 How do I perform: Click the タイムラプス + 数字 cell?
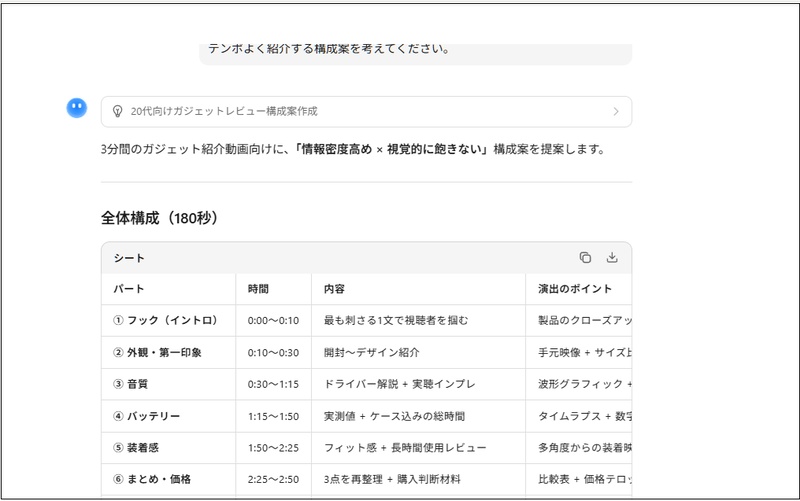coord(579,416)
